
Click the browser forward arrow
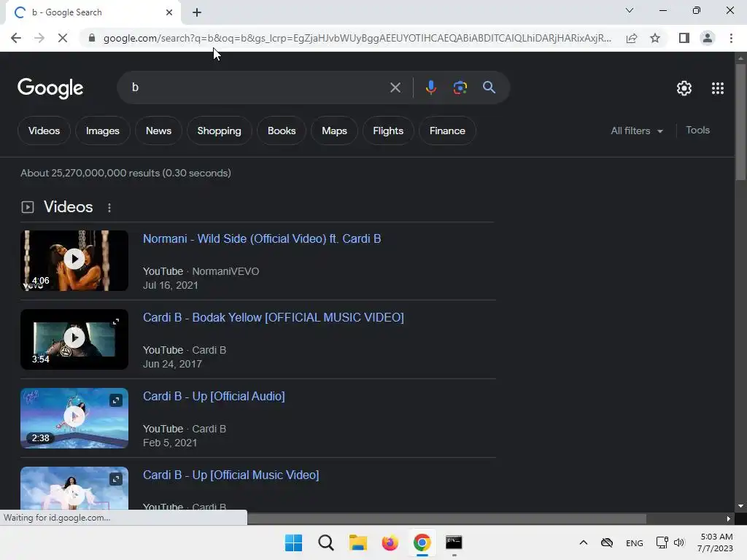pos(39,38)
